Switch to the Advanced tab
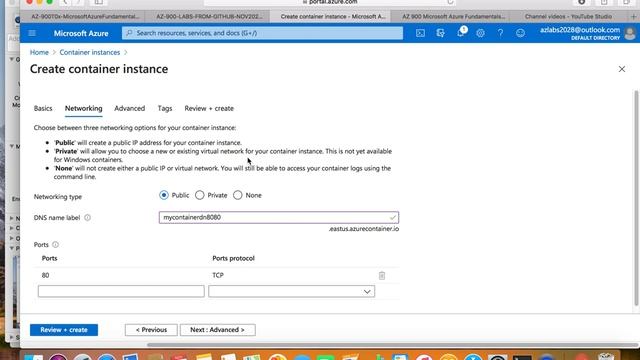The height and width of the screenshot is (360, 640). 129,108
